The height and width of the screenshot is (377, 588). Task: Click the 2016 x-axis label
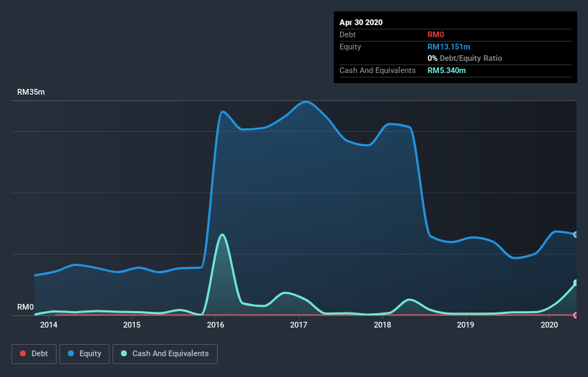(x=216, y=325)
